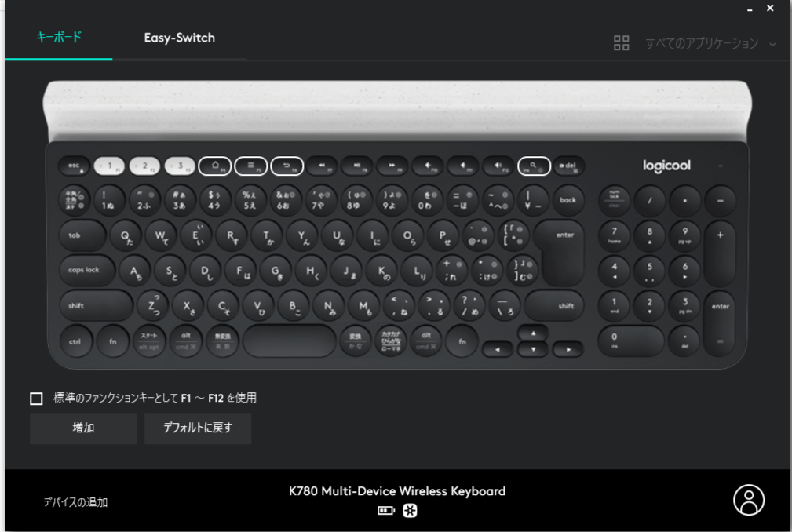Enable standard F1–F12 function keys checkbox
The width and height of the screenshot is (792, 532).
(36, 399)
